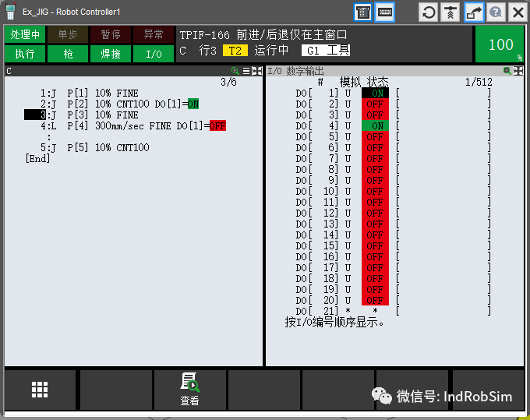Viewport: 530px width, 420px height.
Task: Click the DO[8] simulate U cell
Action: pos(348,169)
